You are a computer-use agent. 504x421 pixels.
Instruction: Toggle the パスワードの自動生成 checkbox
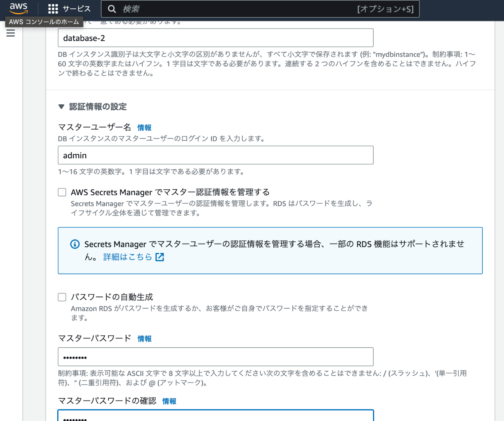click(x=62, y=297)
